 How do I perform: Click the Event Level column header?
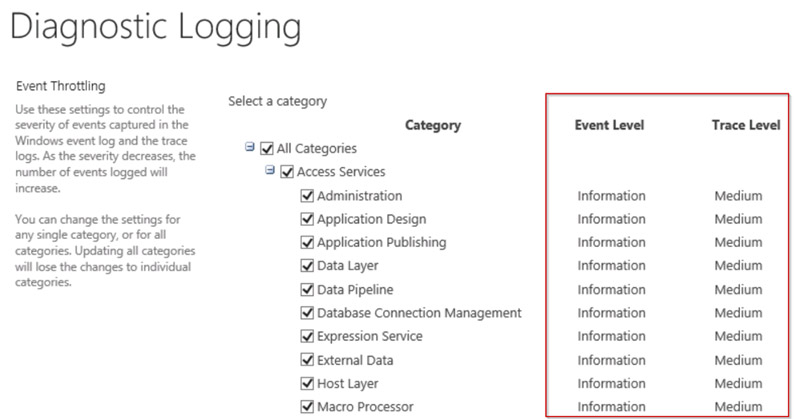[x=609, y=125]
